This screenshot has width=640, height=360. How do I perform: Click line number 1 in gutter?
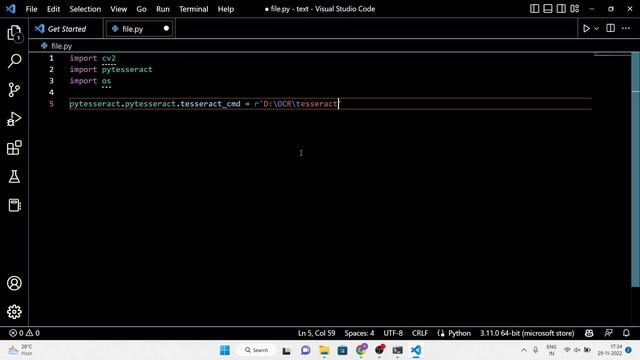[51, 58]
